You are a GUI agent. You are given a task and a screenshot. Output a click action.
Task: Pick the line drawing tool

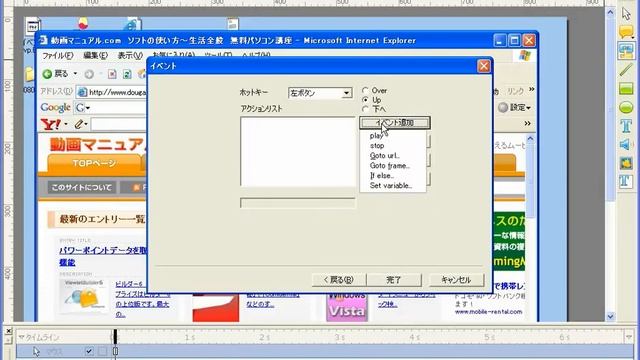[626, 70]
